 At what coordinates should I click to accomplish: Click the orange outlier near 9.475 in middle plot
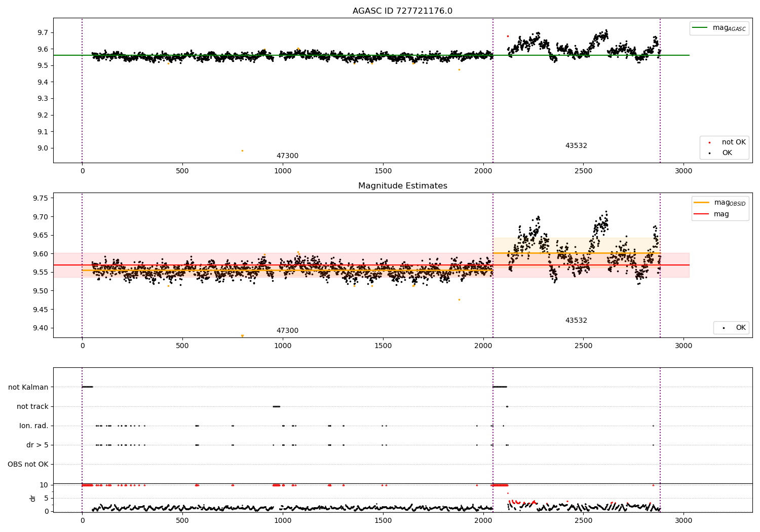459,299
